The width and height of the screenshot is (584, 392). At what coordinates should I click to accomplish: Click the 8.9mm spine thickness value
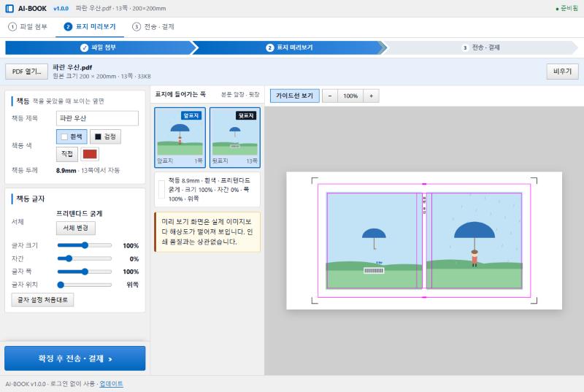click(66, 171)
